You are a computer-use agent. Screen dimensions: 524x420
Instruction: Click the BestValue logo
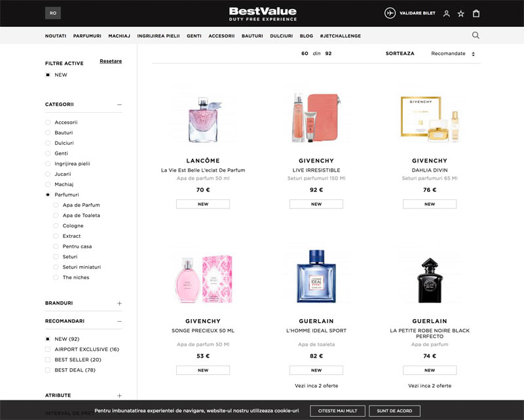pos(262,13)
